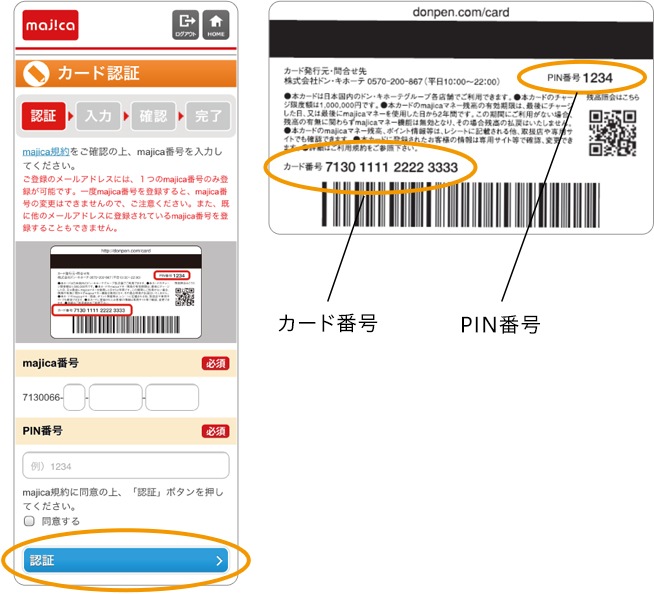Click the majica logo
This screenshot has height=594, width=654.
(x=50, y=25)
